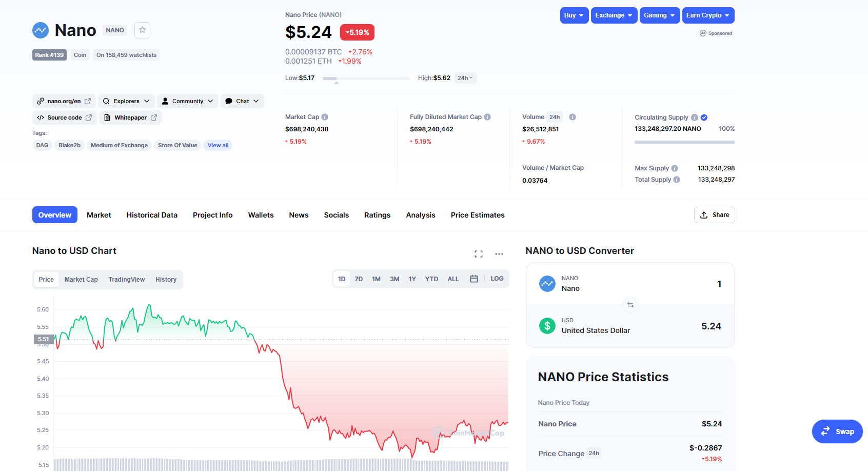Switch chart to Market Cap view
Screen dimensions: 868x471
coord(81,280)
